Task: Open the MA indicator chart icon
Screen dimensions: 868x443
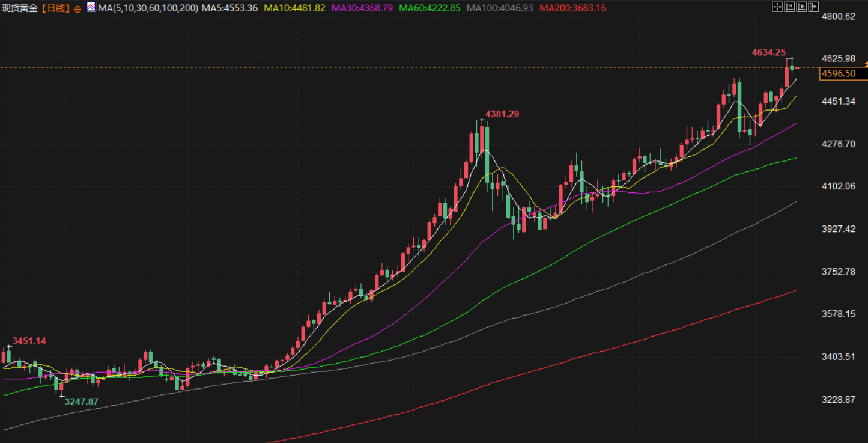Action: (x=91, y=7)
